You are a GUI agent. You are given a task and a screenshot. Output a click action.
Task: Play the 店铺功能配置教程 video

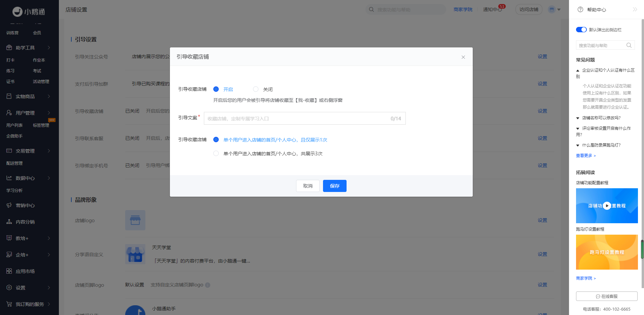[x=607, y=206]
